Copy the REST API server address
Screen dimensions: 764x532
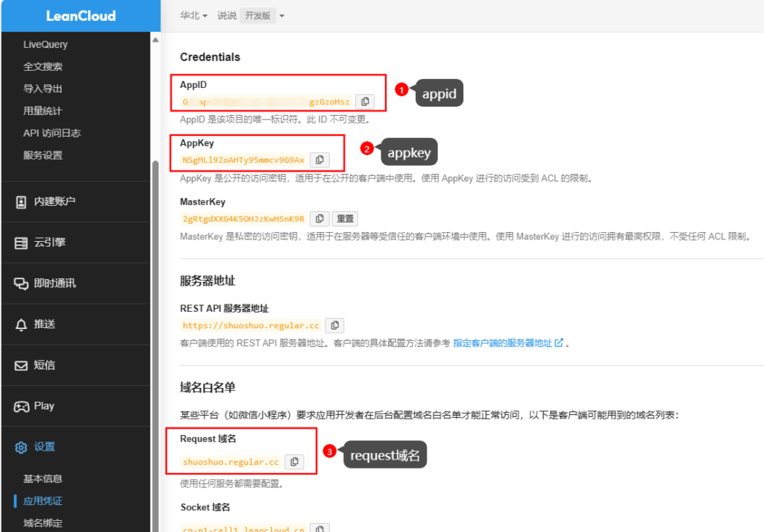[335, 325]
